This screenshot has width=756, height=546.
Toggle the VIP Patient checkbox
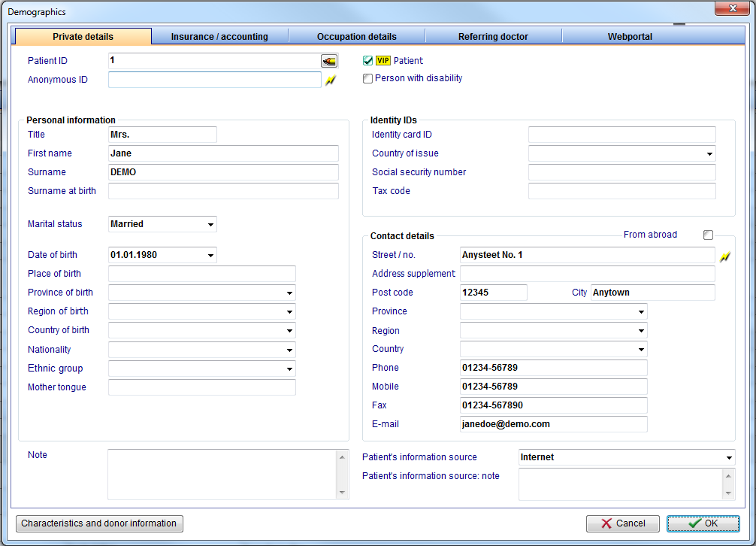(x=368, y=60)
